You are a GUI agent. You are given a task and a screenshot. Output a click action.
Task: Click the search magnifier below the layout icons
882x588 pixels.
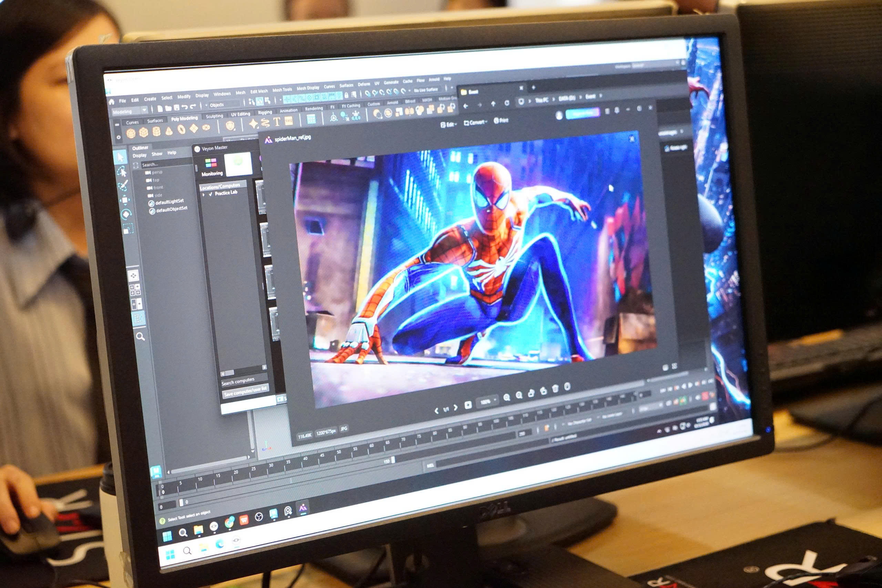pyautogui.click(x=140, y=337)
